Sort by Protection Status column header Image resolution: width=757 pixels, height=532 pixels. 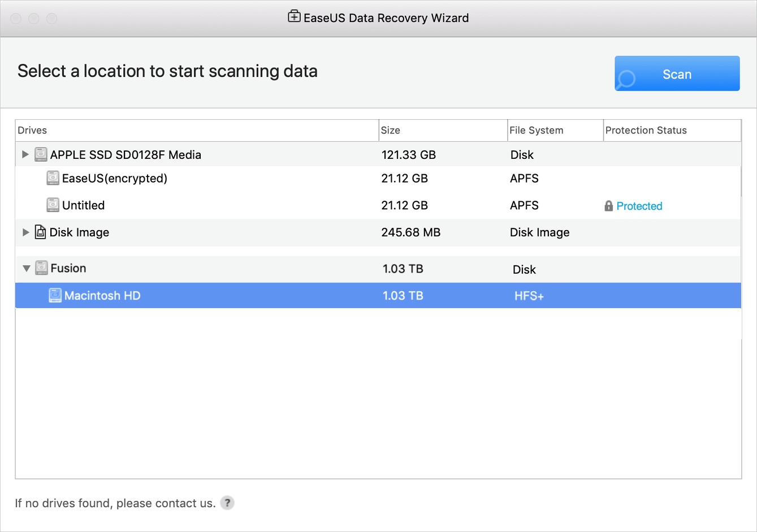point(672,131)
